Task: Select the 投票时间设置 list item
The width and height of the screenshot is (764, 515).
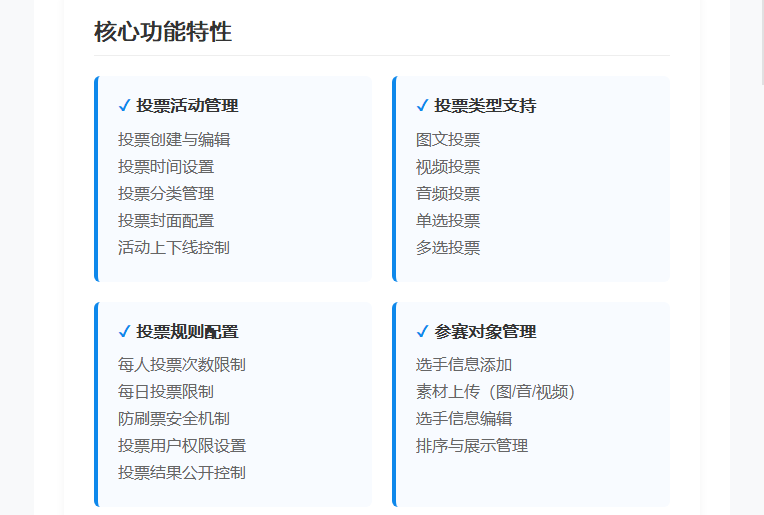Action: tap(166, 167)
